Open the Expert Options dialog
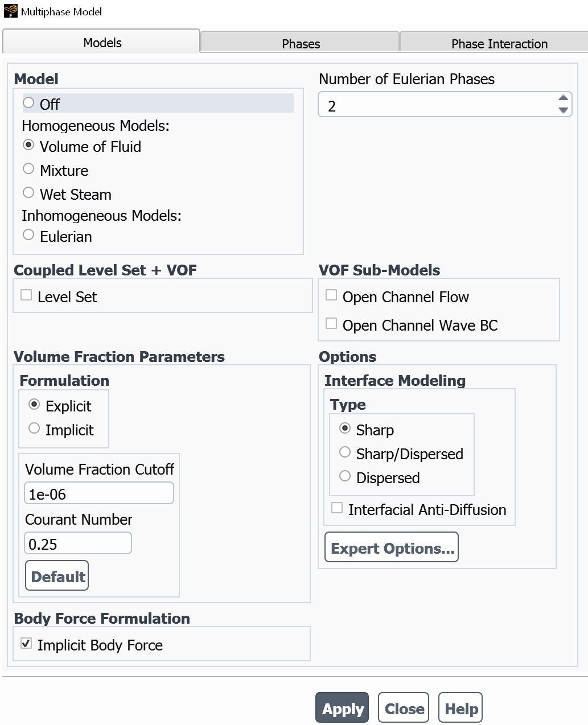This screenshot has height=725, width=588. coord(392,547)
